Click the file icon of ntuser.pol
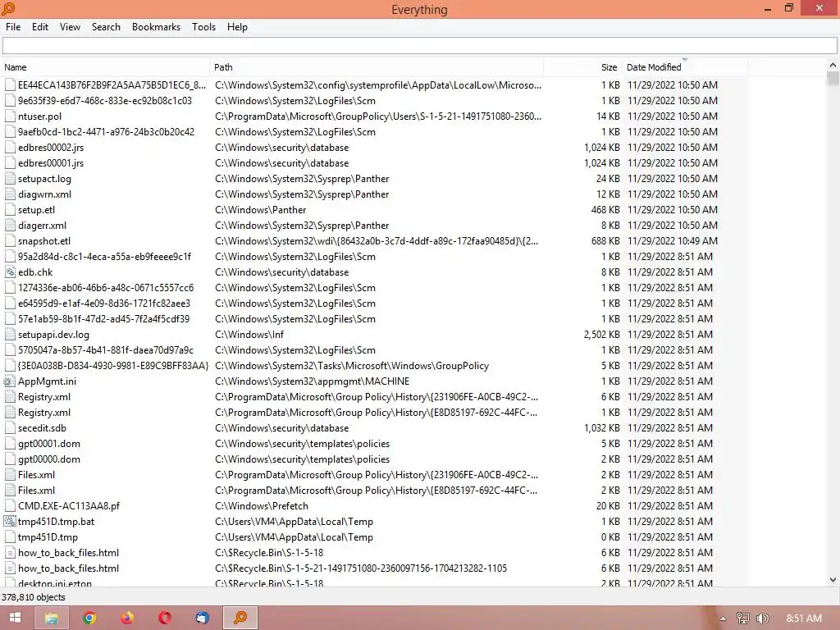This screenshot has height=630, width=840. coord(10,116)
